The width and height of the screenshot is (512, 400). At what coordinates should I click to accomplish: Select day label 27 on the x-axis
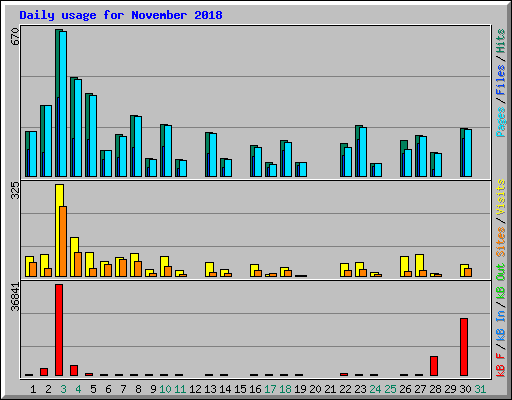[x=420, y=389]
